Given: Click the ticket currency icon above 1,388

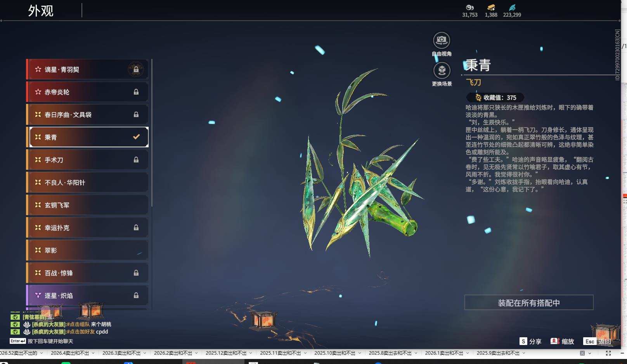Looking at the screenshot, I should point(491,7).
